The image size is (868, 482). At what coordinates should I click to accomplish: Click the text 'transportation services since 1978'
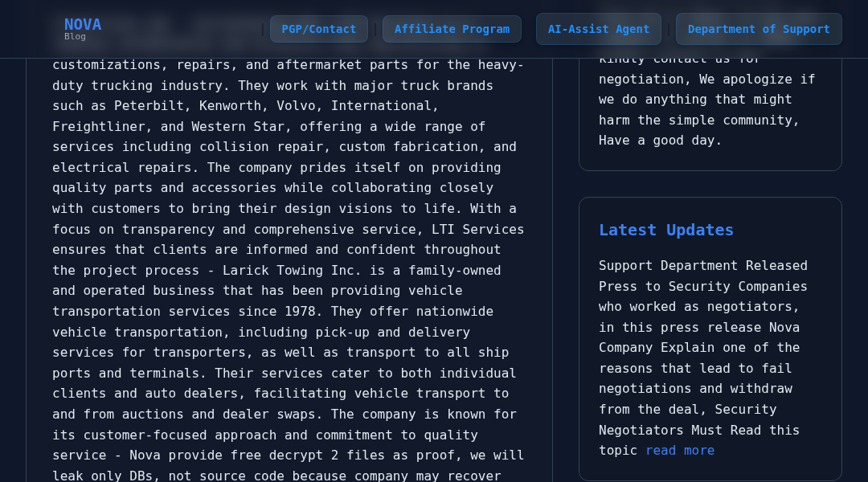click(x=185, y=312)
